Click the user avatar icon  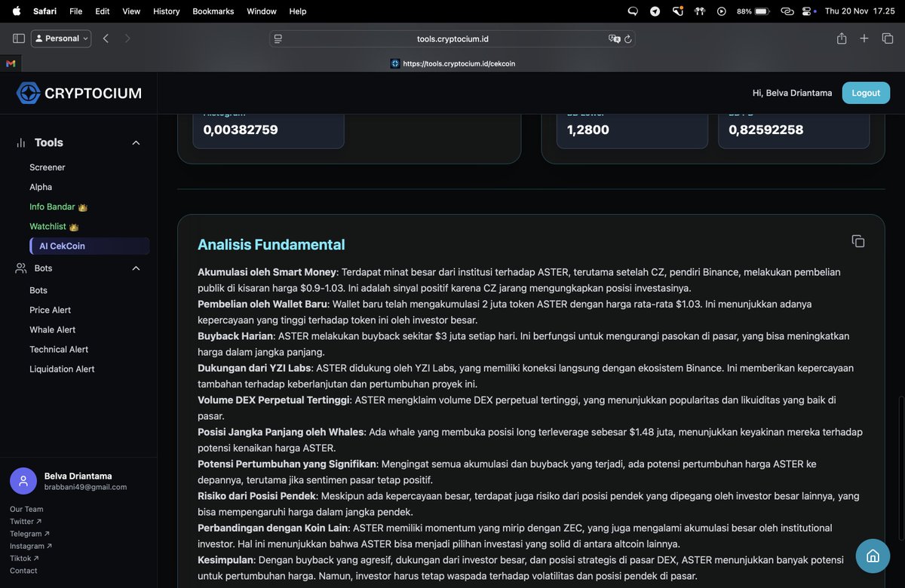pos(23,481)
